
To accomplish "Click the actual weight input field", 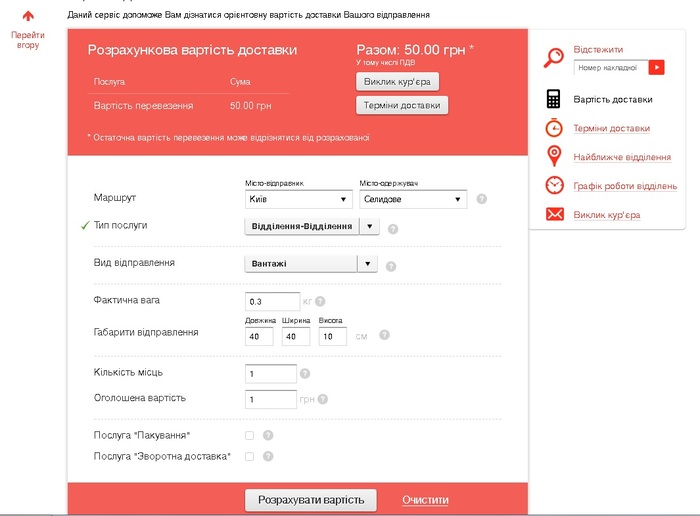I will pos(271,301).
